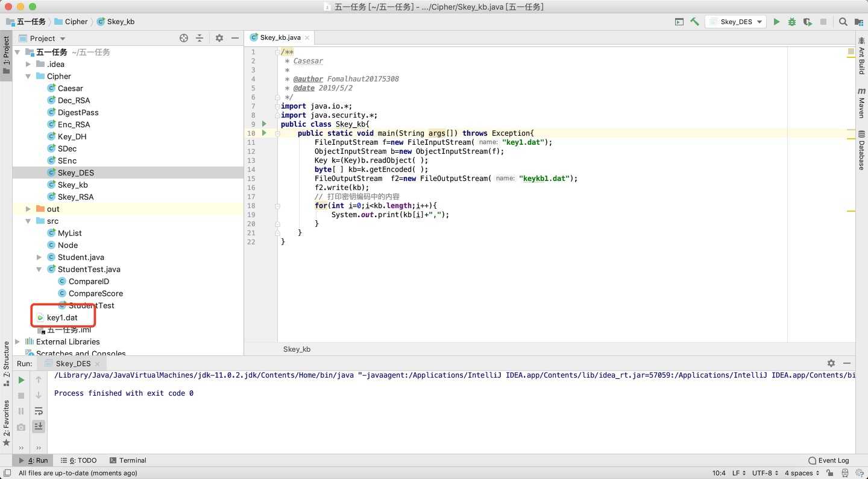
Task: Open the Event Log
Action: pos(829,460)
